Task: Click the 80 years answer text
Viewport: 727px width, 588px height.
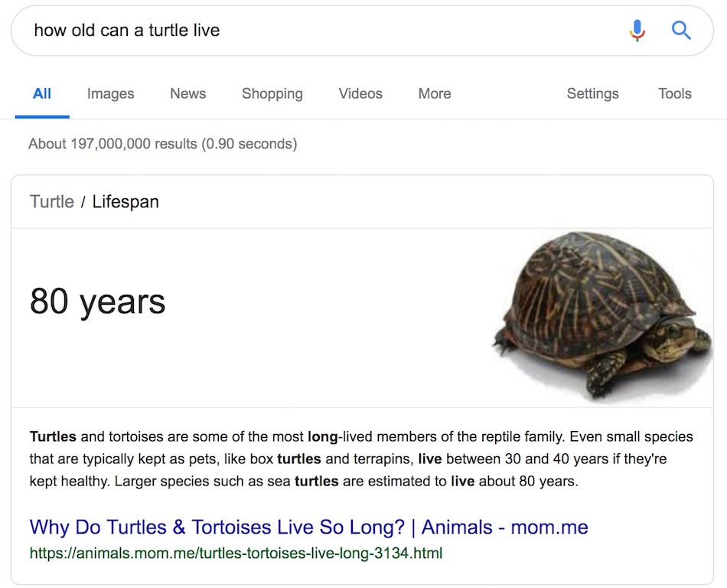Action: pyautogui.click(x=97, y=302)
